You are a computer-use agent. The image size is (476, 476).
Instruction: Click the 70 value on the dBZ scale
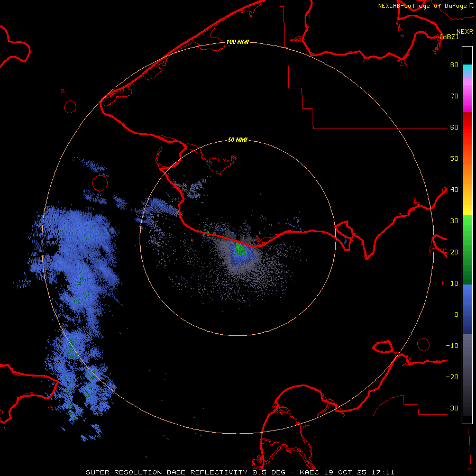[454, 96]
